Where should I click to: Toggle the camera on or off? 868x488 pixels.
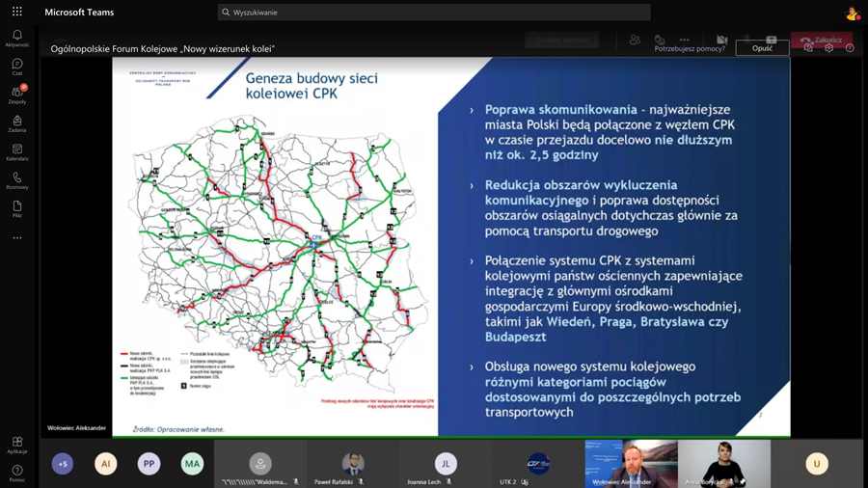(x=721, y=40)
